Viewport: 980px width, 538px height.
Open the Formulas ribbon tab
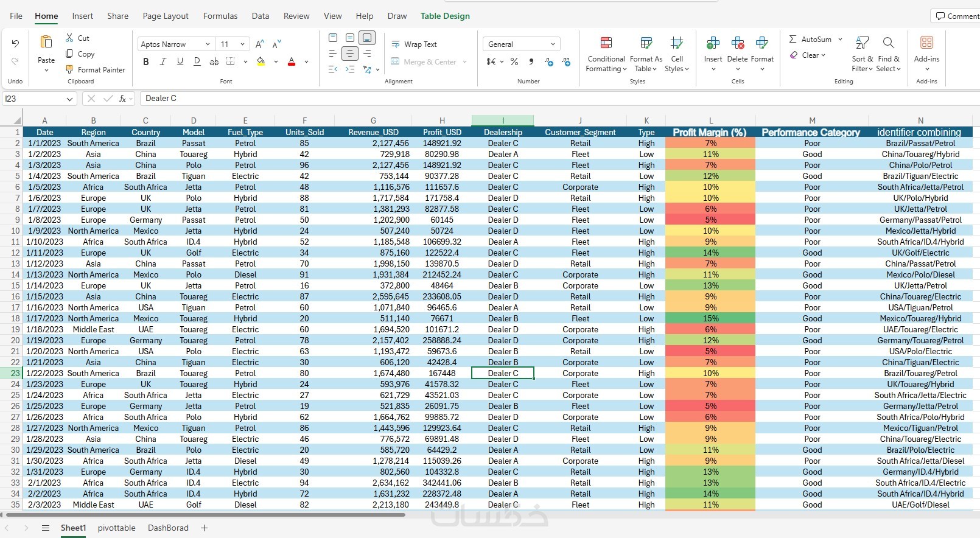(x=220, y=16)
